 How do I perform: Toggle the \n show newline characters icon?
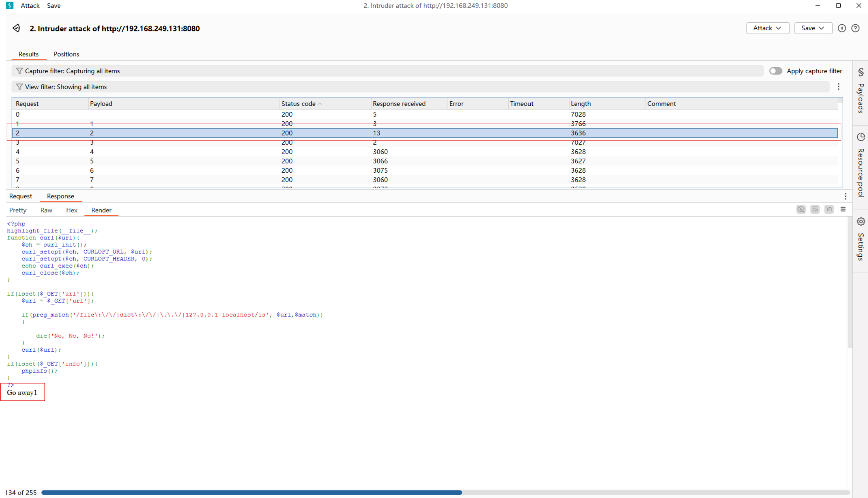coord(829,210)
